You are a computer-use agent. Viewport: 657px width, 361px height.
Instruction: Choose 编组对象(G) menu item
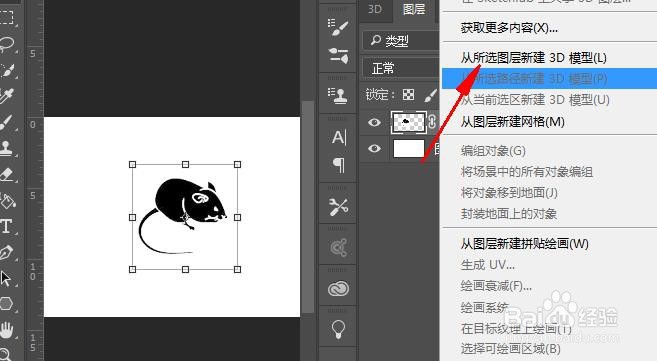pos(493,151)
